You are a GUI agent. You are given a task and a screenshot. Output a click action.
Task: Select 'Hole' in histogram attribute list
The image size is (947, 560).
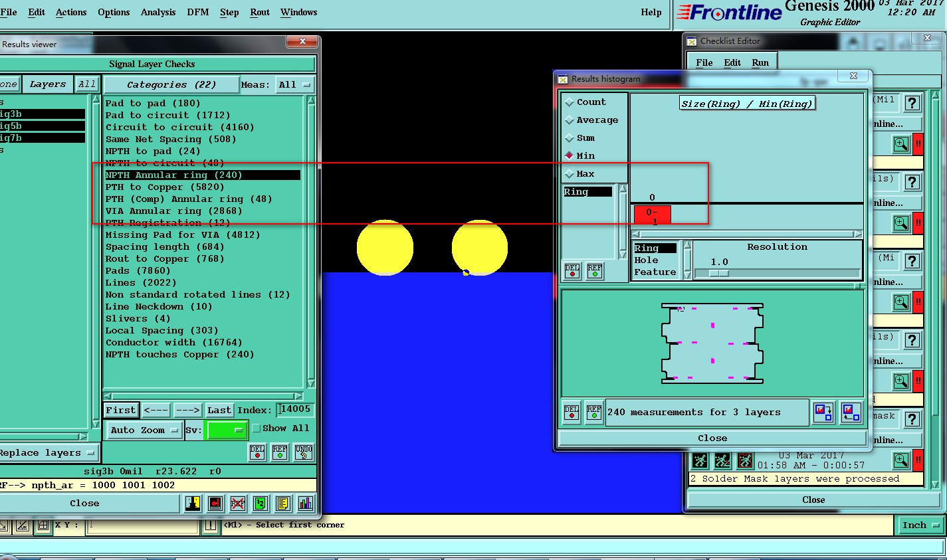[646, 260]
